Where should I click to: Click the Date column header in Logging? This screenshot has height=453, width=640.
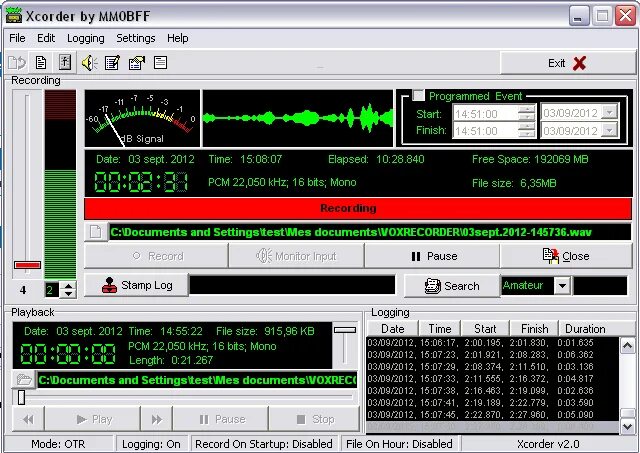point(393,329)
